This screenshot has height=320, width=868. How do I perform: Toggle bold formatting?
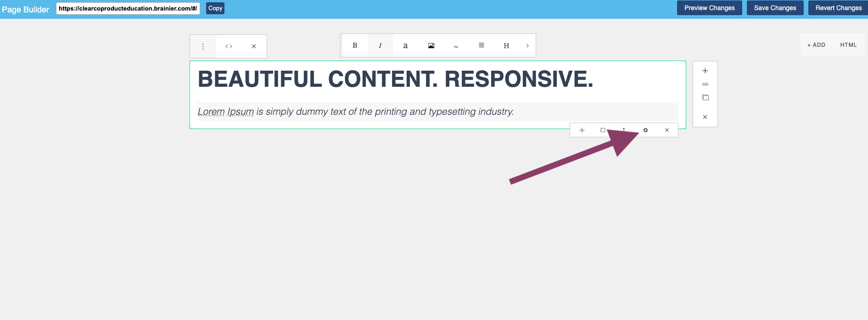[355, 45]
